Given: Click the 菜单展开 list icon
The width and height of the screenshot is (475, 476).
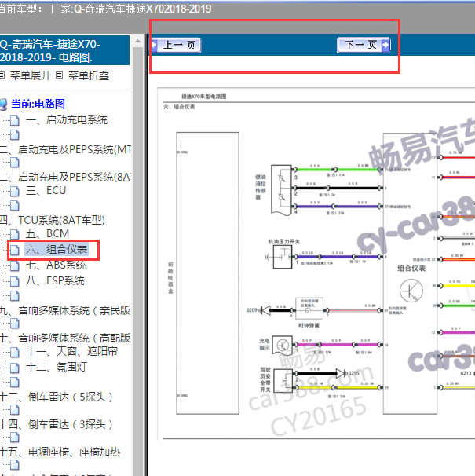Looking at the screenshot, I should (x=2, y=75).
